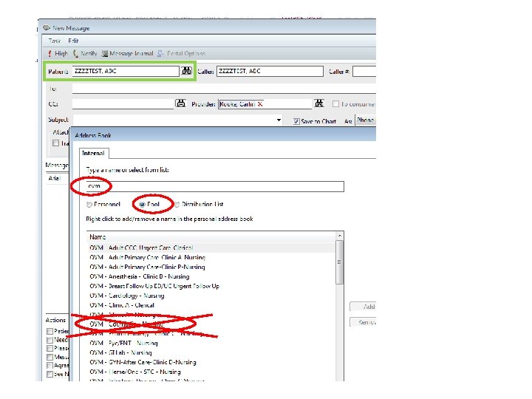Check the first checkbox under Attachments
Screen dimensions: 532x399
(x=55, y=143)
